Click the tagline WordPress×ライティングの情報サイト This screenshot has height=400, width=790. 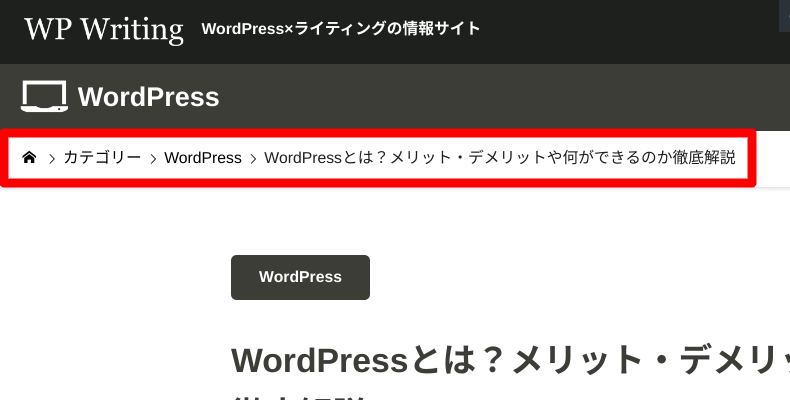[x=341, y=29]
